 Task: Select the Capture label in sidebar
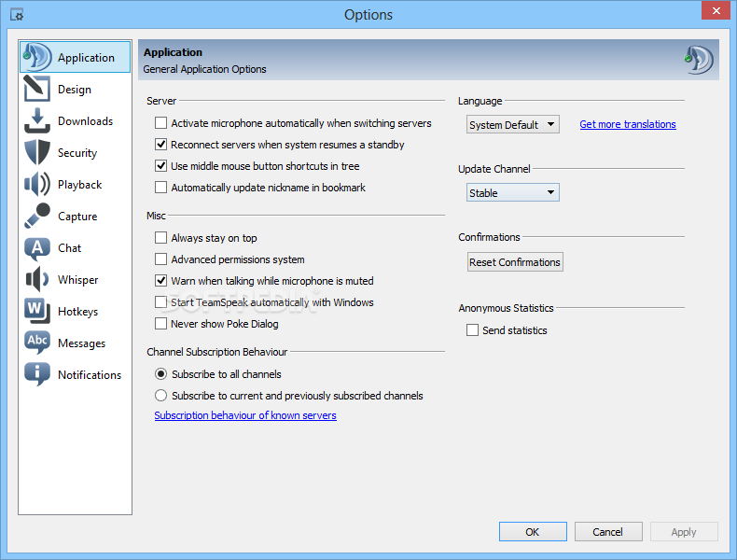(x=77, y=217)
